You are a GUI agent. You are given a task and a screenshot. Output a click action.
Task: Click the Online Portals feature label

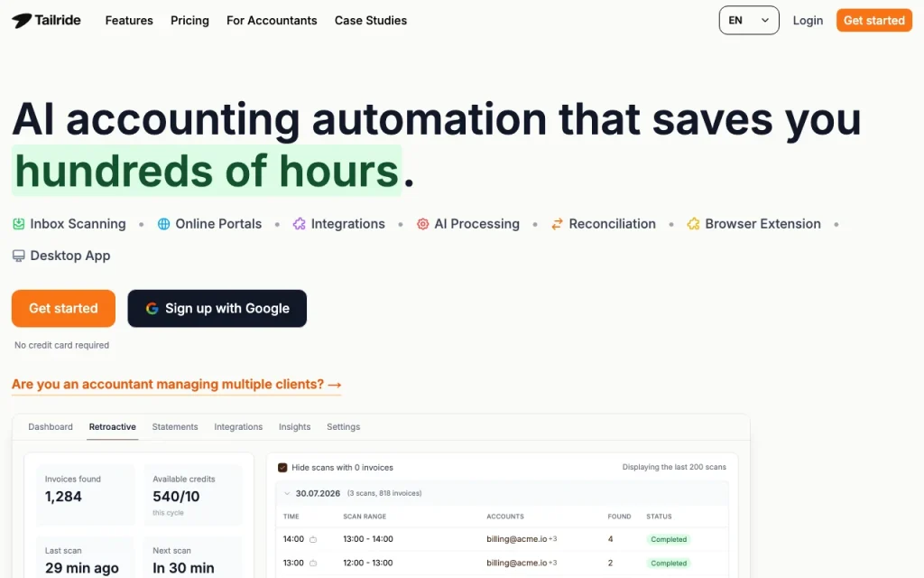pos(218,224)
